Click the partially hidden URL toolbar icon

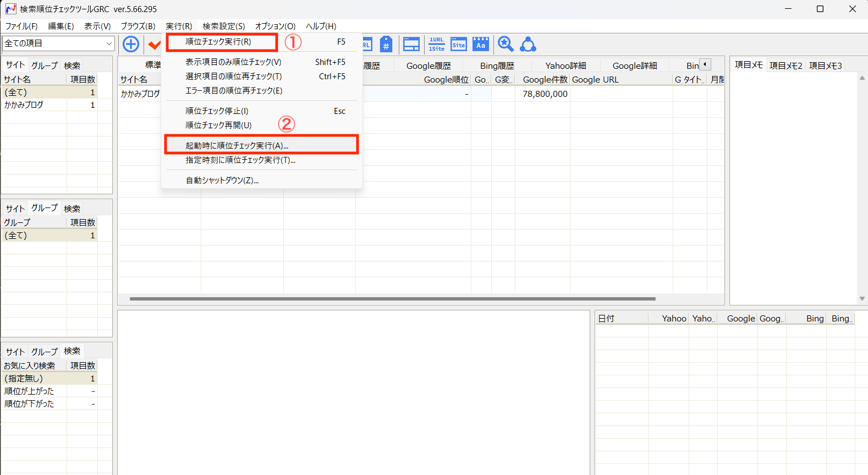click(x=367, y=44)
